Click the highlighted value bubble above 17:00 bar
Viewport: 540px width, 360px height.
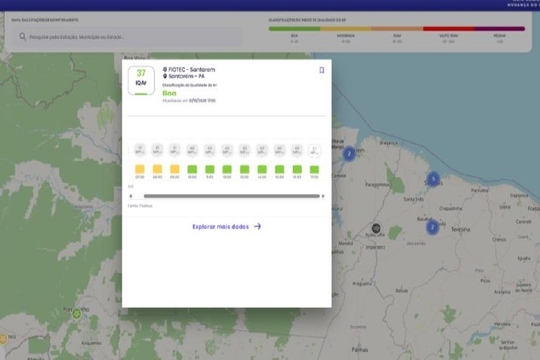[314, 151]
